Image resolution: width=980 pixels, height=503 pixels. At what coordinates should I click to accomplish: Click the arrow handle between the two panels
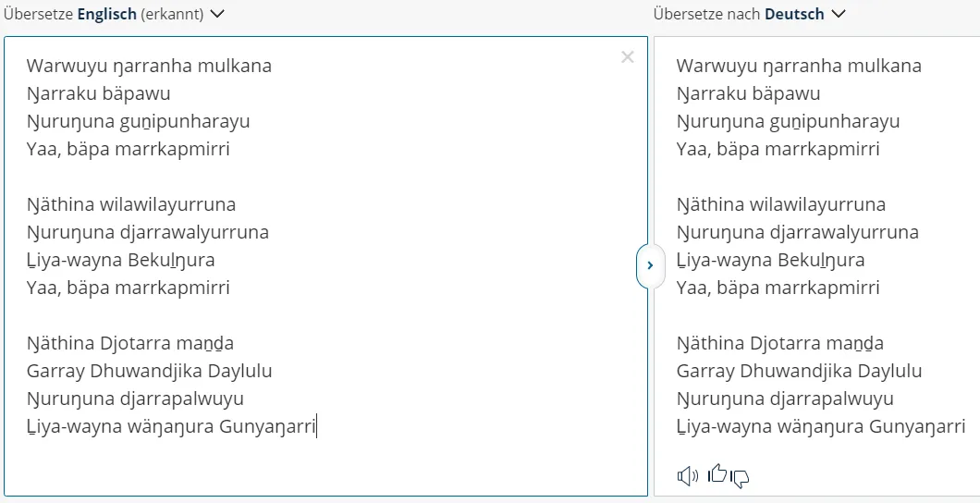coord(650,265)
